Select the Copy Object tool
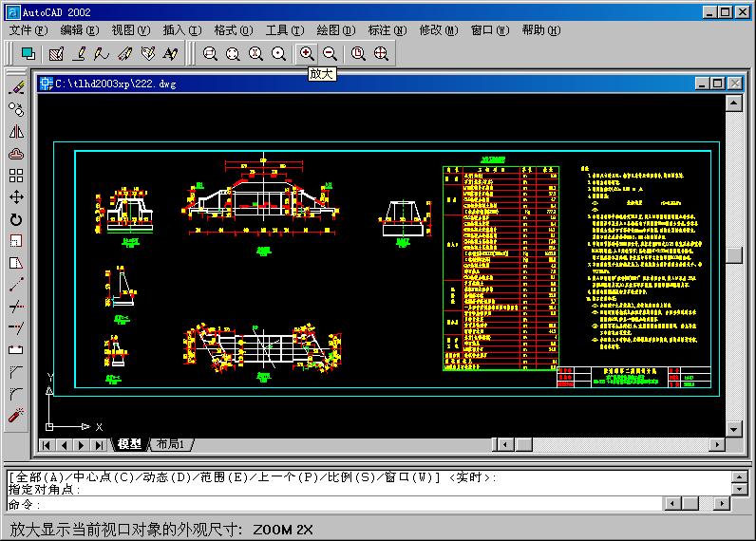Viewport: 756px width, 541px height. click(x=16, y=110)
